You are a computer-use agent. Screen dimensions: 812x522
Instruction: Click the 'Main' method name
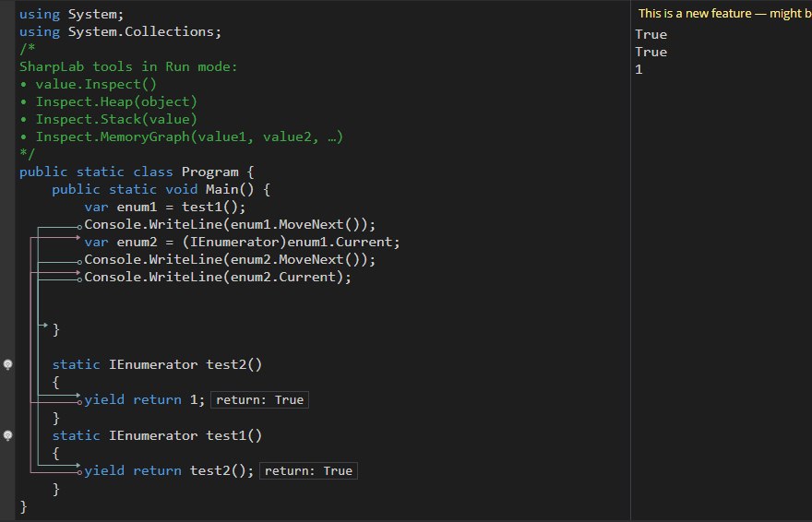tap(207, 190)
